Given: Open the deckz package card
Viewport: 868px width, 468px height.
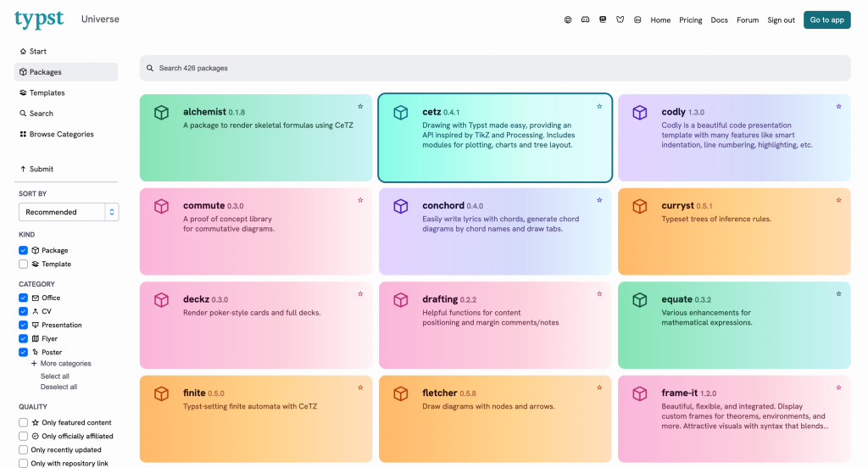Looking at the screenshot, I should 256,325.
